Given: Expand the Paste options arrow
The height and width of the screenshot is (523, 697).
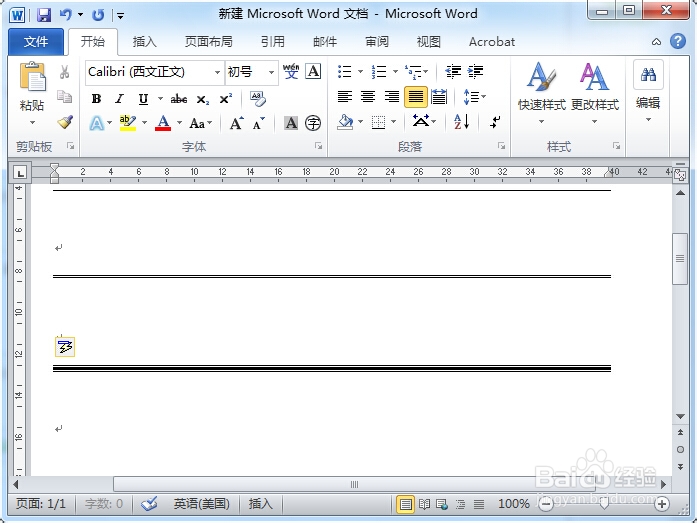Looking at the screenshot, I should pyautogui.click(x=32, y=123).
